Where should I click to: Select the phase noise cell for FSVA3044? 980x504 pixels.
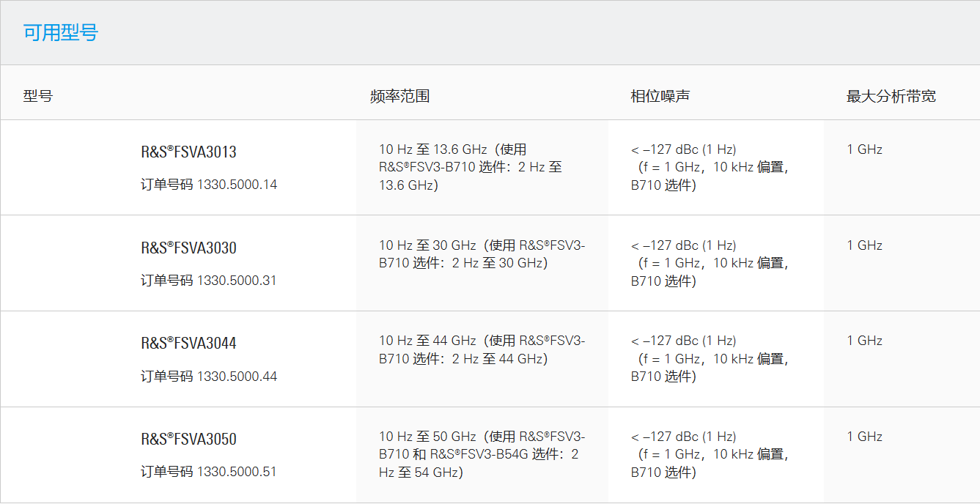tap(709, 358)
